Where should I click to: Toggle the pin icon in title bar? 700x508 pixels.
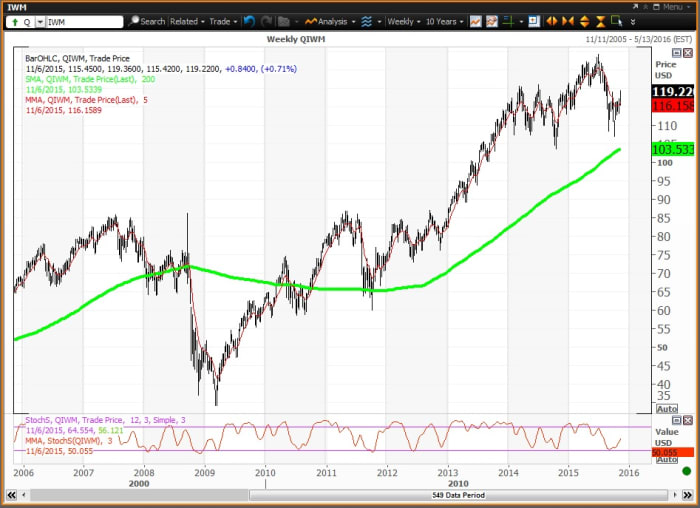pyautogui.click(x=646, y=7)
